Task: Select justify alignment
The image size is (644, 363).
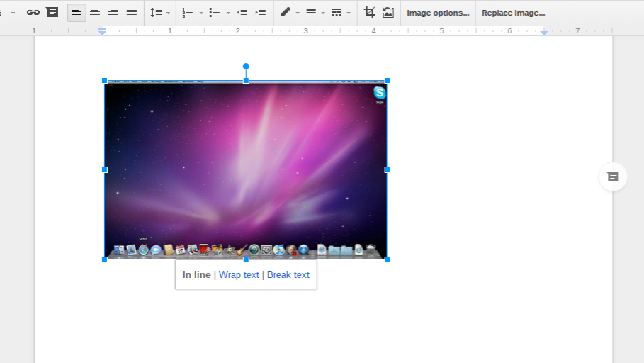Action: tap(132, 12)
